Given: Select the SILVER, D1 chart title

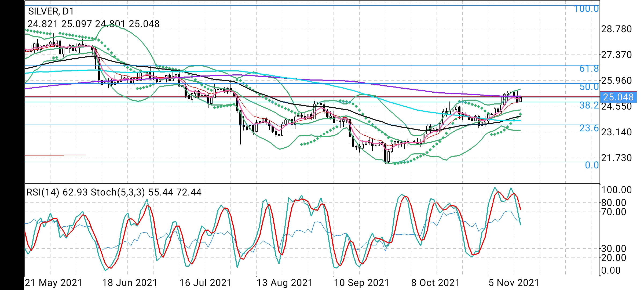Looking at the screenshot, I should click(51, 11).
